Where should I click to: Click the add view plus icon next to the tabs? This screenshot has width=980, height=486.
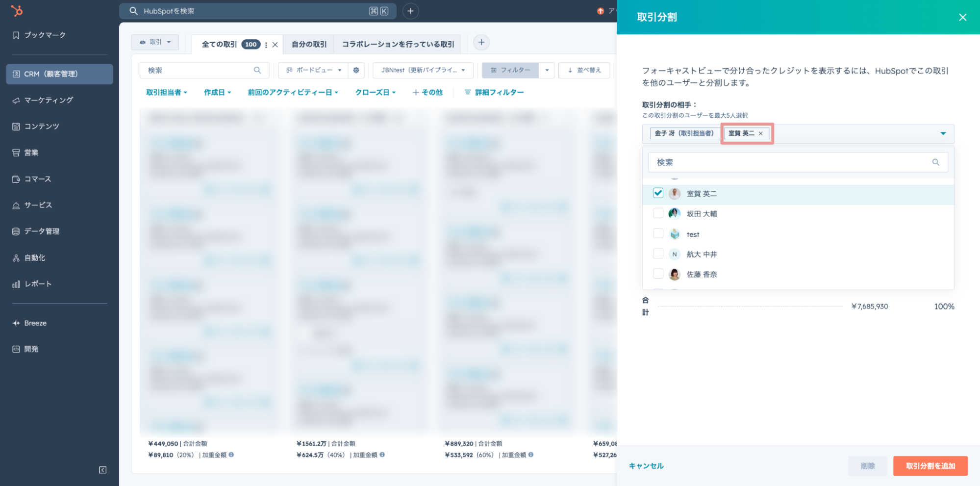[481, 43]
